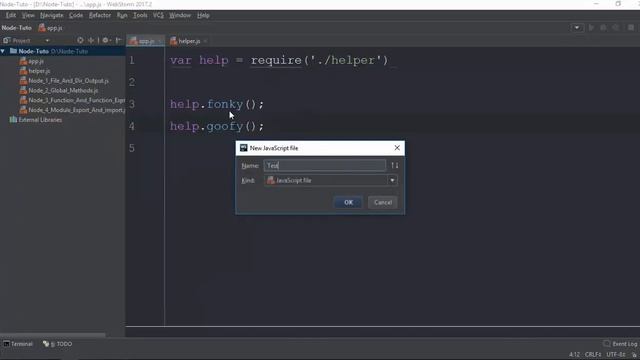Image resolution: width=640 pixels, height=360 pixels.
Task: Click the Name input field in dialog
Action: click(324, 165)
